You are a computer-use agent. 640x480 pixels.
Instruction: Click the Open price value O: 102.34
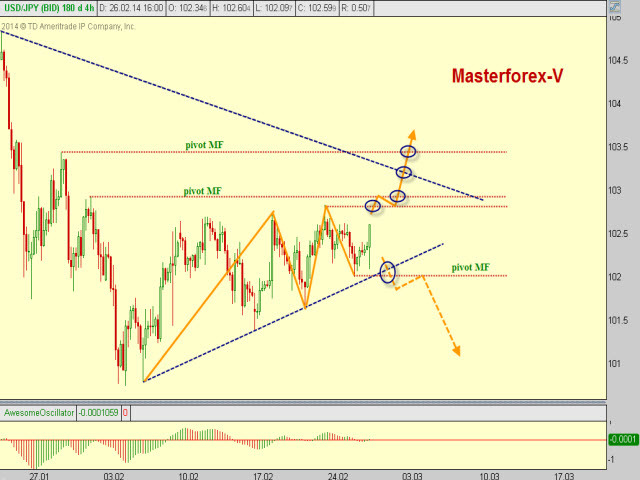188,8
